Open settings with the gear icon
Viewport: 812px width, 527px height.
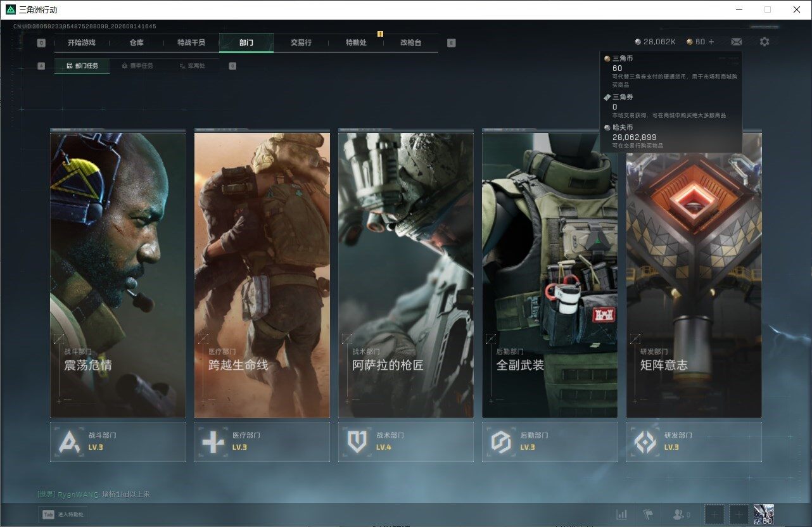[x=764, y=42]
